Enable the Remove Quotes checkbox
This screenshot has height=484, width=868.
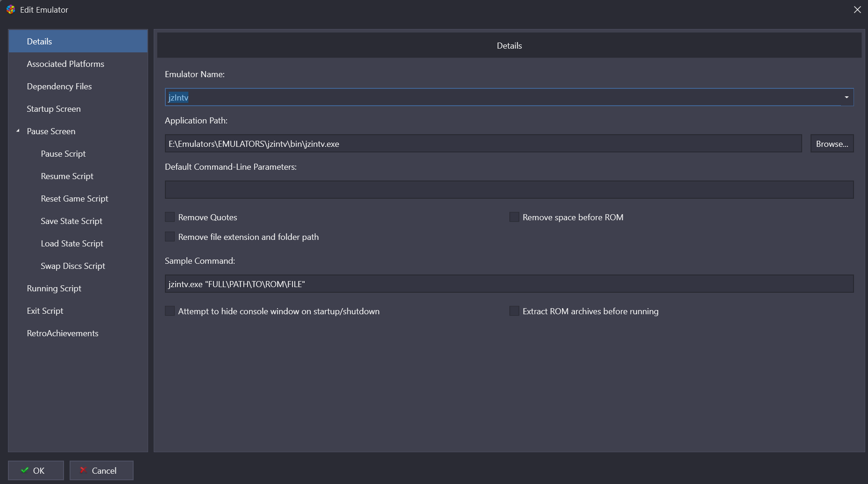point(170,217)
